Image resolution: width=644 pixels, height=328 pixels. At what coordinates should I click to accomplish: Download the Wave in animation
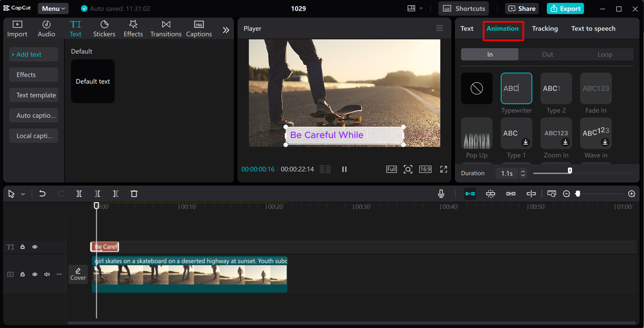605,142
